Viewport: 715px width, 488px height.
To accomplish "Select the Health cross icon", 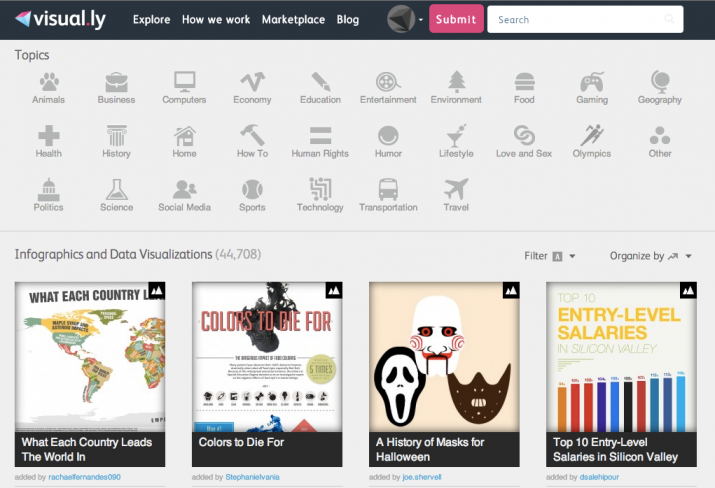I will pos(48,135).
